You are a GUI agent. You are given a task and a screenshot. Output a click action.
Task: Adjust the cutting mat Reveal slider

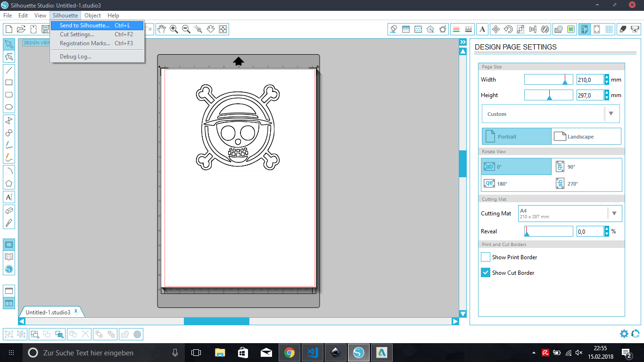coord(549,231)
